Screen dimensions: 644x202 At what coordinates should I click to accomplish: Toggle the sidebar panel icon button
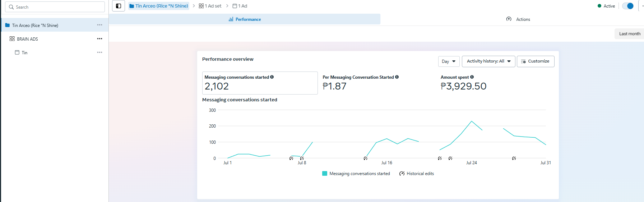(119, 6)
